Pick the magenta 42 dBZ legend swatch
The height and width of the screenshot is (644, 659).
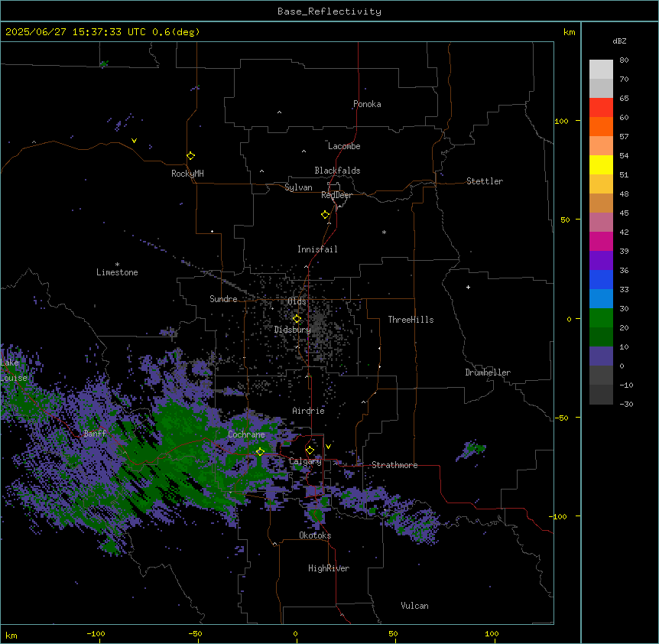[601, 241]
